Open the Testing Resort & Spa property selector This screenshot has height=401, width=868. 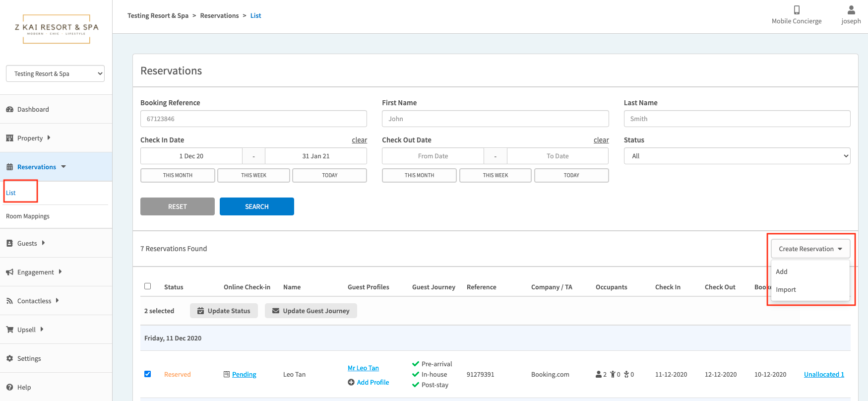[x=55, y=73]
